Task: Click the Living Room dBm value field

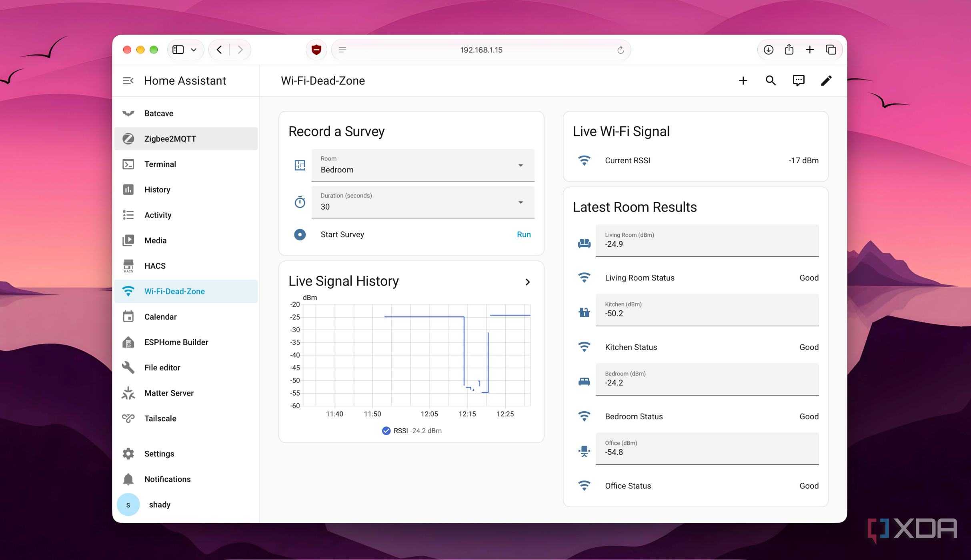Action: 707,240
